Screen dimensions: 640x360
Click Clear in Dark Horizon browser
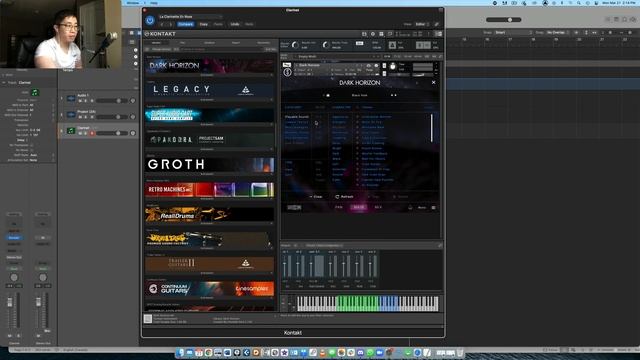(x=316, y=197)
